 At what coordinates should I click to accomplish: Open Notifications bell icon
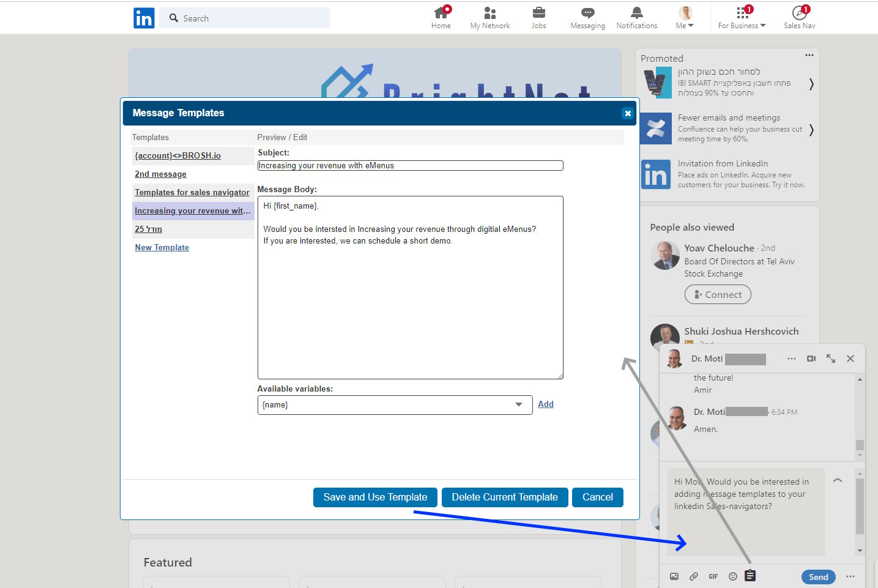point(637,18)
